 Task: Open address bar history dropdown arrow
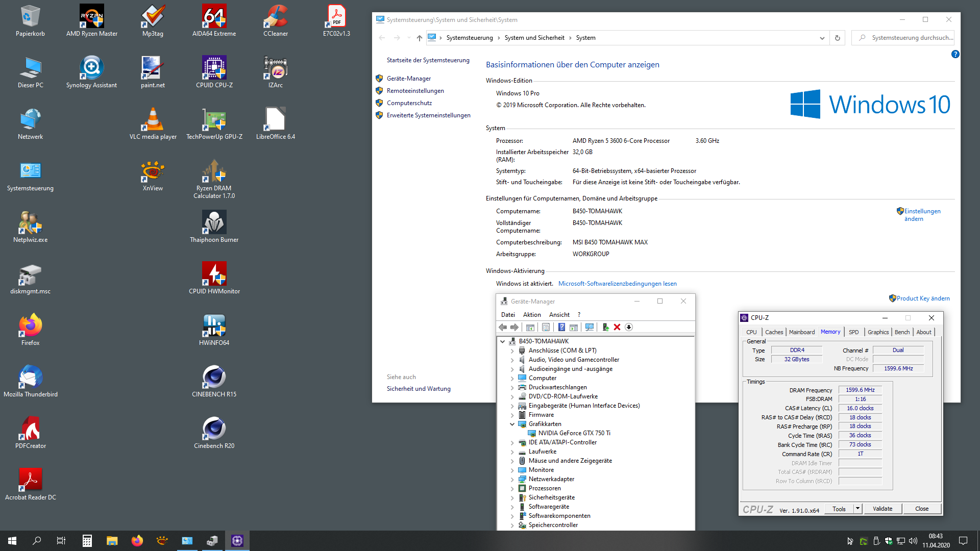(822, 38)
